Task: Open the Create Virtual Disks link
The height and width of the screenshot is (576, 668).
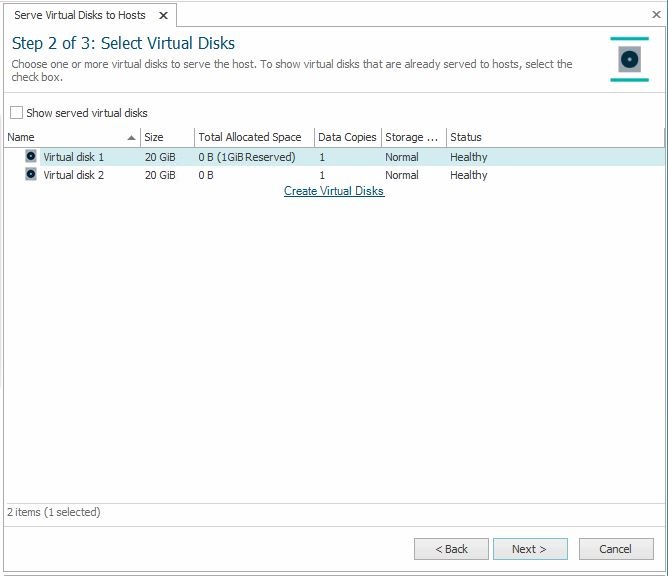Action: pyautogui.click(x=334, y=191)
